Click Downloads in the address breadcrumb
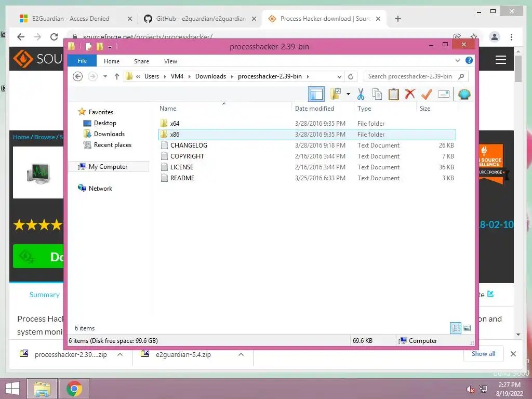 [210, 76]
